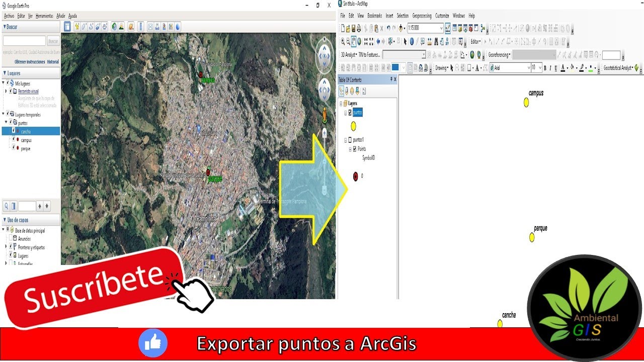Open the Editor Toolbar icon beside the scale box
Image resolution: width=644 pixels, height=362 pixels.
pos(448,28)
